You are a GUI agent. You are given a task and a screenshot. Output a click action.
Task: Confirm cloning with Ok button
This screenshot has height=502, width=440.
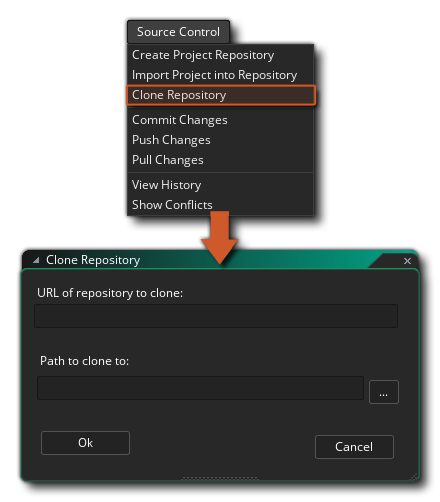[x=85, y=443]
